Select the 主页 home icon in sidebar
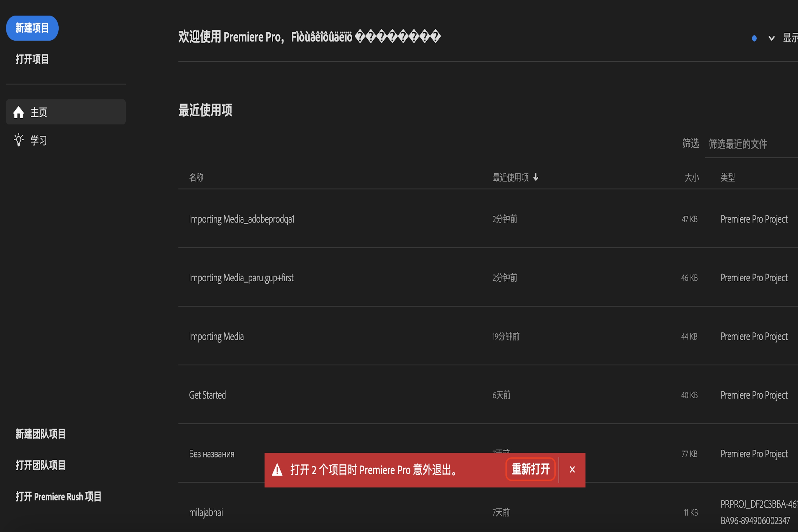 pyautogui.click(x=19, y=112)
